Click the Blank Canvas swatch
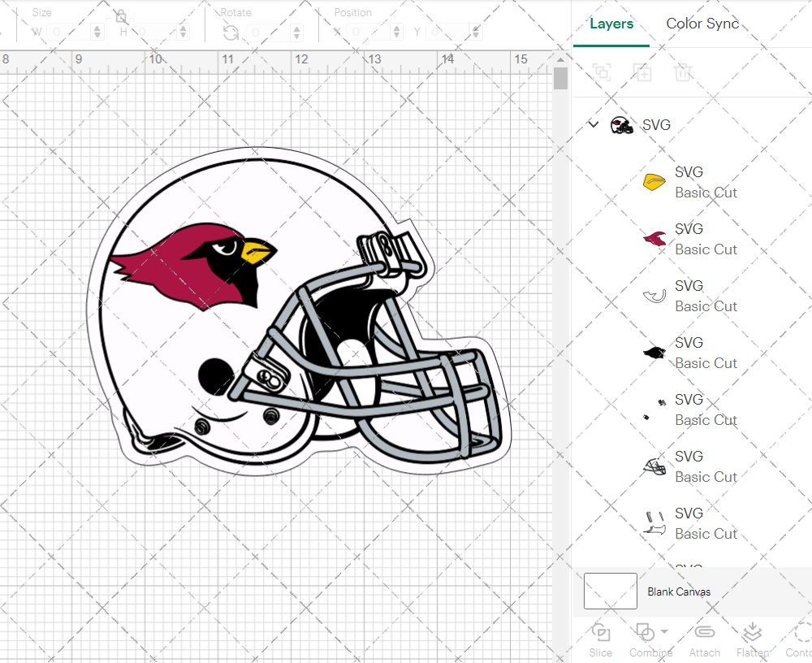812x663 pixels. tap(610, 591)
